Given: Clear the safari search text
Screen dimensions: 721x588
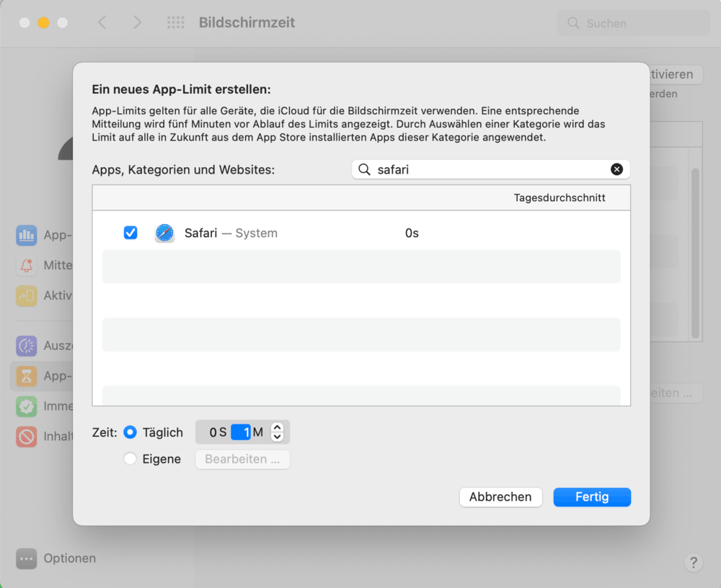Looking at the screenshot, I should coord(616,169).
